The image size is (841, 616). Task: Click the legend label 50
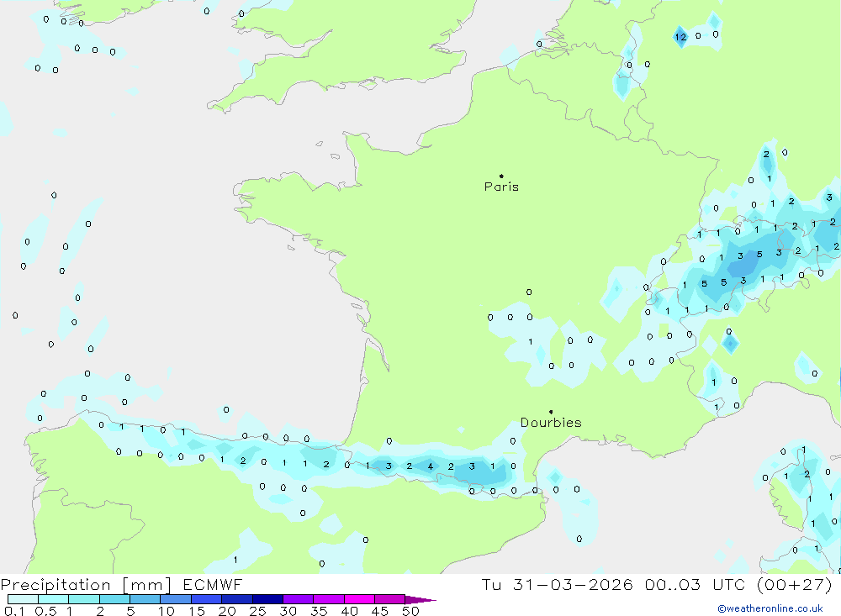(410, 611)
